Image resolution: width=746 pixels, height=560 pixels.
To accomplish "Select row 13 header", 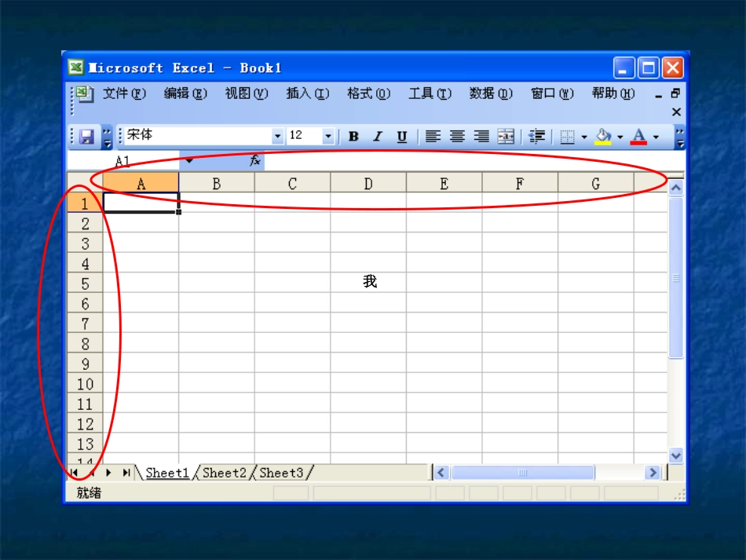I will pyautogui.click(x=85, y=444).
